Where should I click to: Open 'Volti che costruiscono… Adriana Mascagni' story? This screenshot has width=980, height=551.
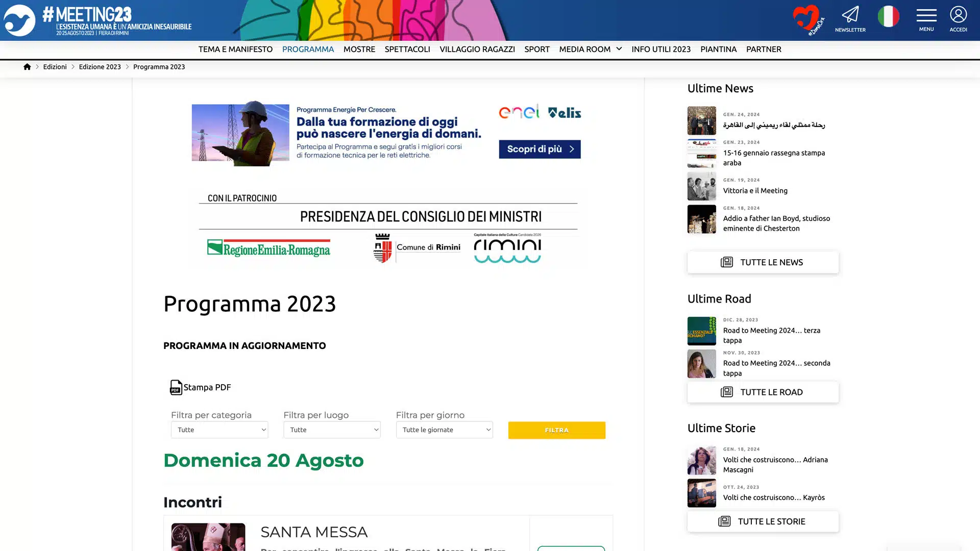(775, 465)
